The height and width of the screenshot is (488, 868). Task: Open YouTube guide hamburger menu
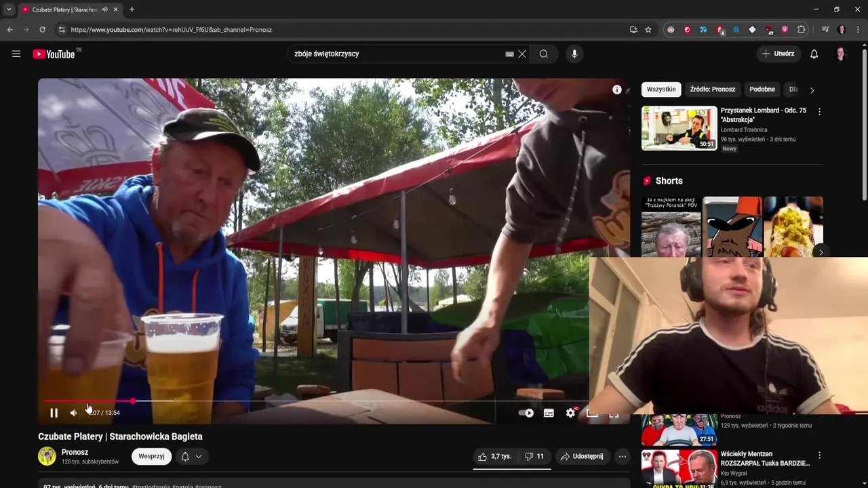16,54
